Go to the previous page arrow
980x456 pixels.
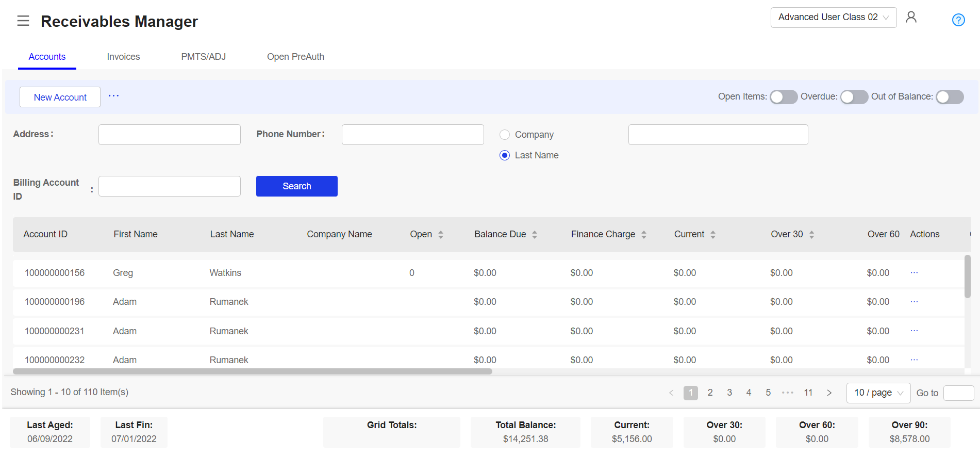coord(671,393)
